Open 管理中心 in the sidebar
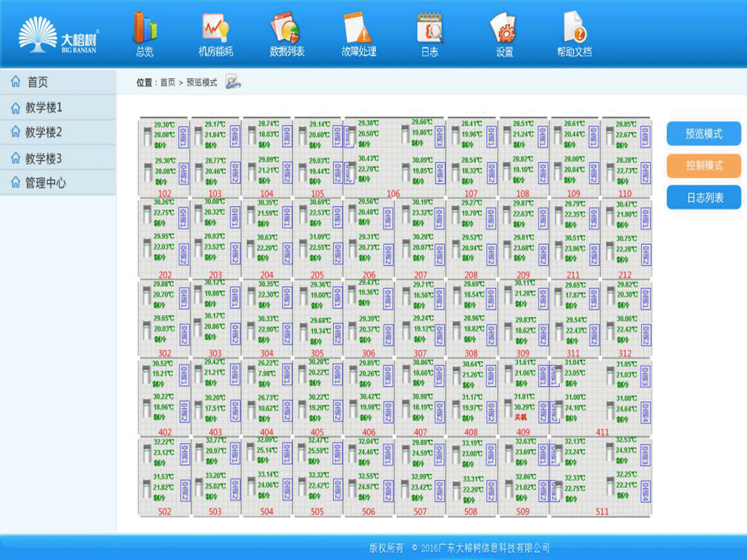The image size is (747, 560). [58, 183]
